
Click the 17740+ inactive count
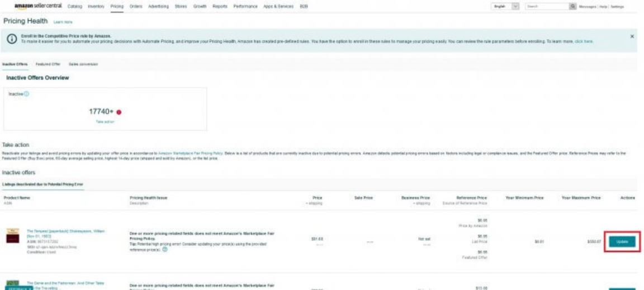[x=101, y=112]
